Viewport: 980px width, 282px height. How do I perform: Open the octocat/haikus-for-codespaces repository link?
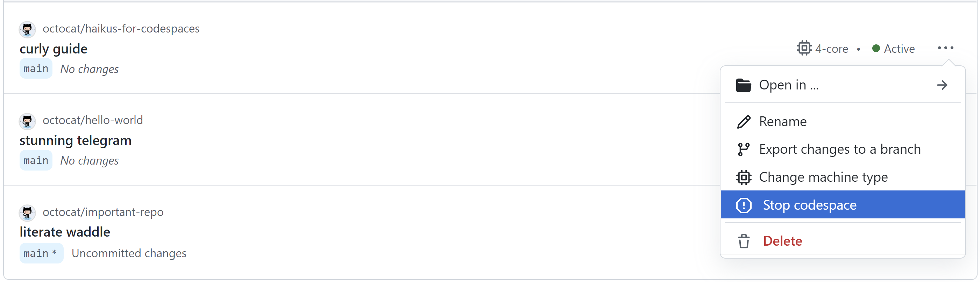(121, 29)
